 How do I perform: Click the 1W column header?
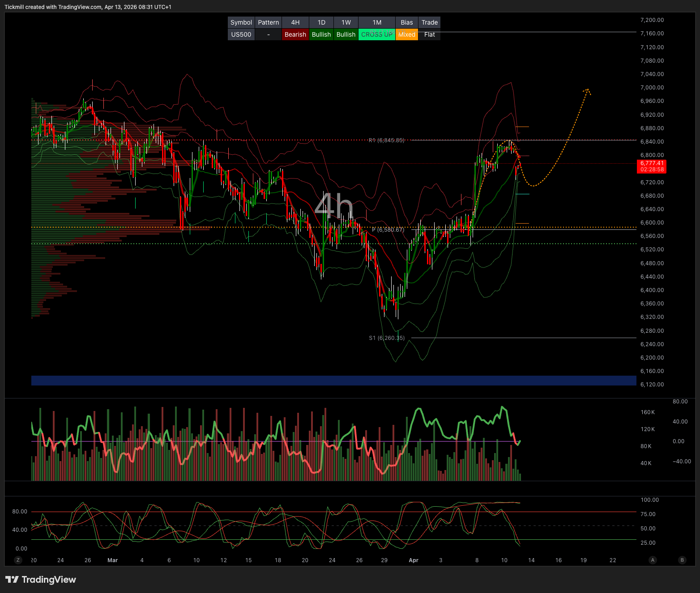point(346,22)
